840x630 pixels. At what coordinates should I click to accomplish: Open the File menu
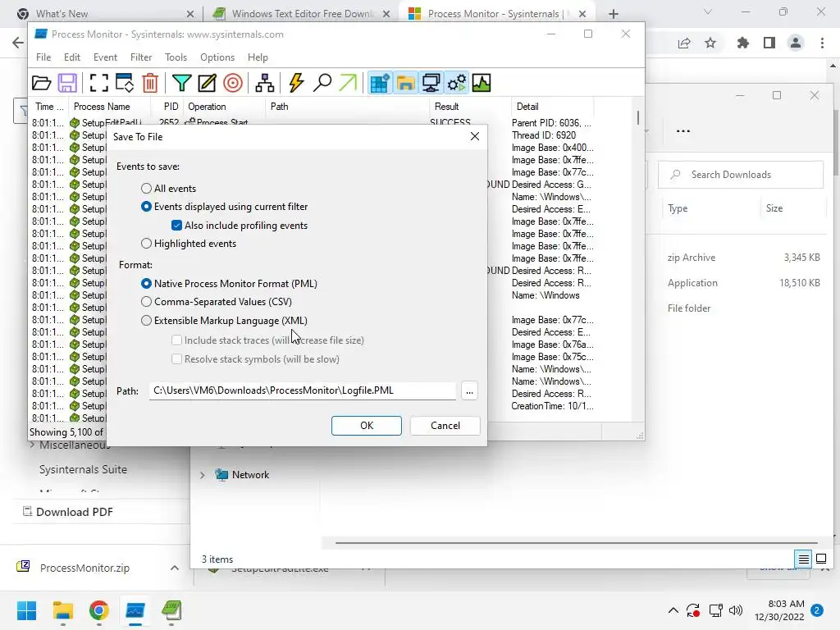click(x=43, y=57)
